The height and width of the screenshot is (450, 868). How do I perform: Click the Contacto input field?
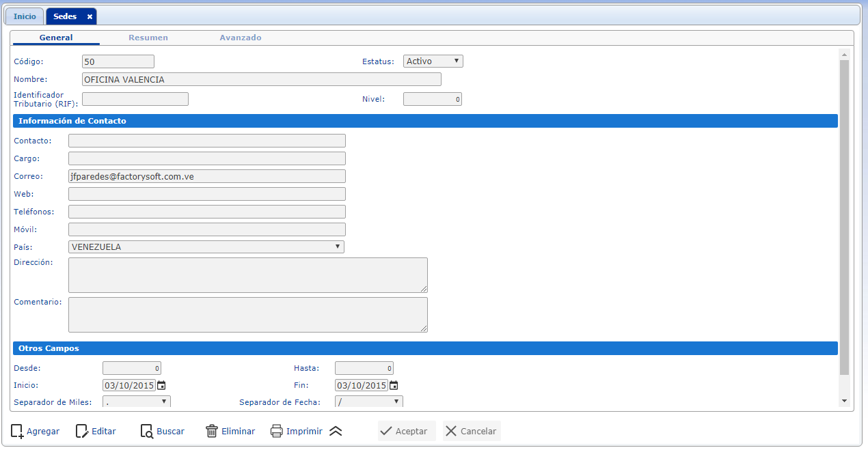pyautogui.click(x=207, y=141)
